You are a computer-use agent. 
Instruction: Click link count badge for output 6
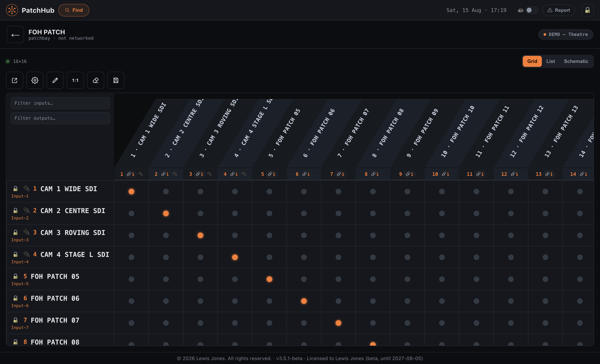[306, 174]
